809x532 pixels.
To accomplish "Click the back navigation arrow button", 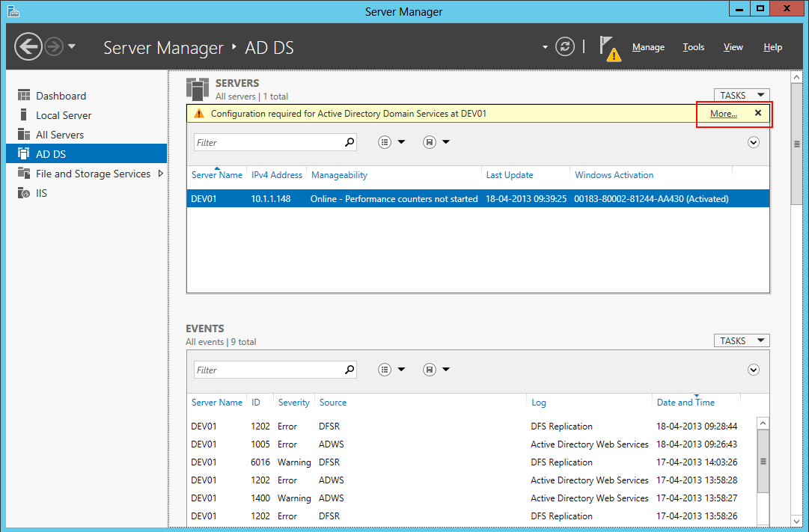I will 28,47.
